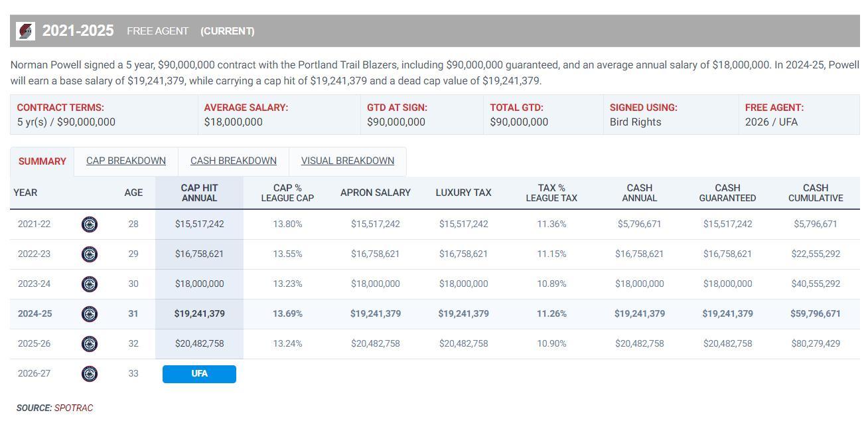Click the 2021-2025 contract header title
The height and width of the screenshot is (433, 868).
tap(78, 31)
